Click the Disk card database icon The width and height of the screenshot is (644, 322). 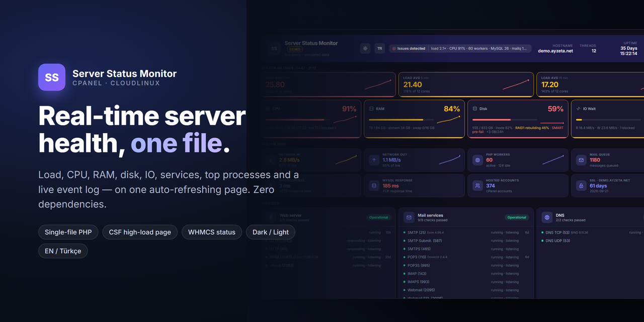pyautogui.click(x=474, y=109)
